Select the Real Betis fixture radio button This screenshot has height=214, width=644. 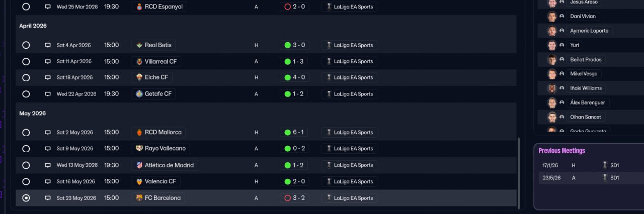(26, 45)
